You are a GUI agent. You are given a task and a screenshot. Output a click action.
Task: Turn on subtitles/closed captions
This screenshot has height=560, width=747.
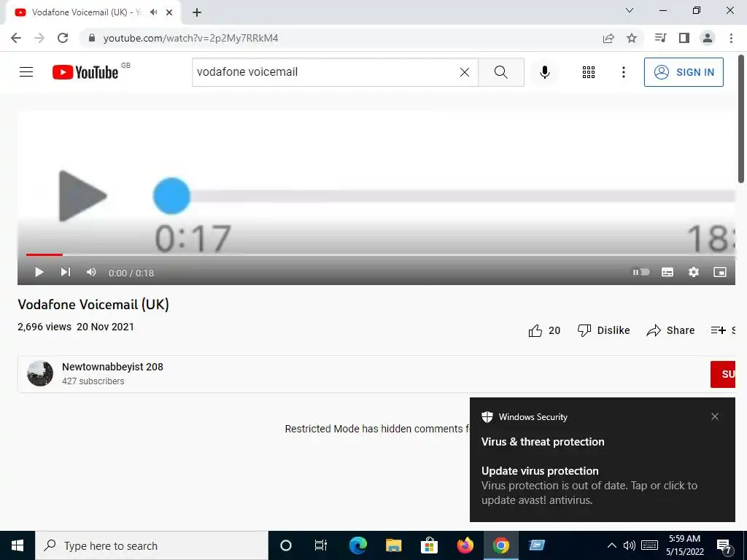tap(667, 272)
